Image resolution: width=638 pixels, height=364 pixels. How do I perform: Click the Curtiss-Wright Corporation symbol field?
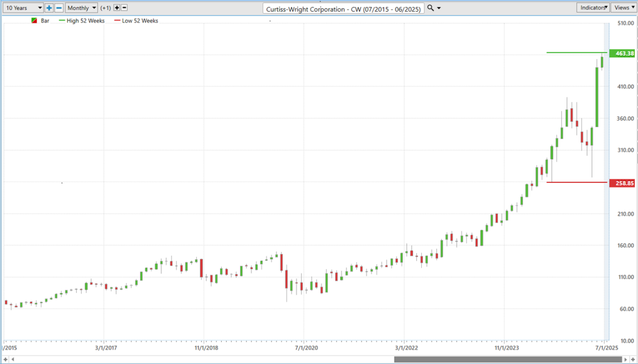coord(343,9)
